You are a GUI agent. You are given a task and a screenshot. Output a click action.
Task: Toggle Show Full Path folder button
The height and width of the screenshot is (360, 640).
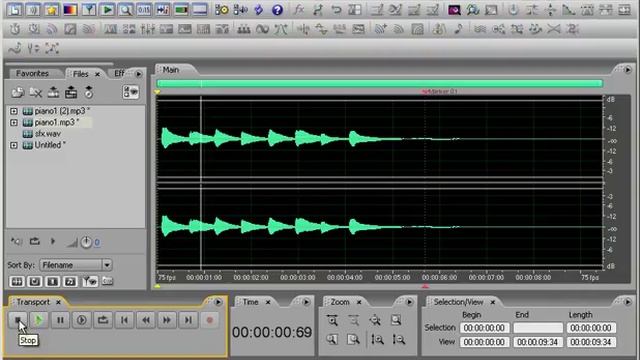click(x=107, y=281)
